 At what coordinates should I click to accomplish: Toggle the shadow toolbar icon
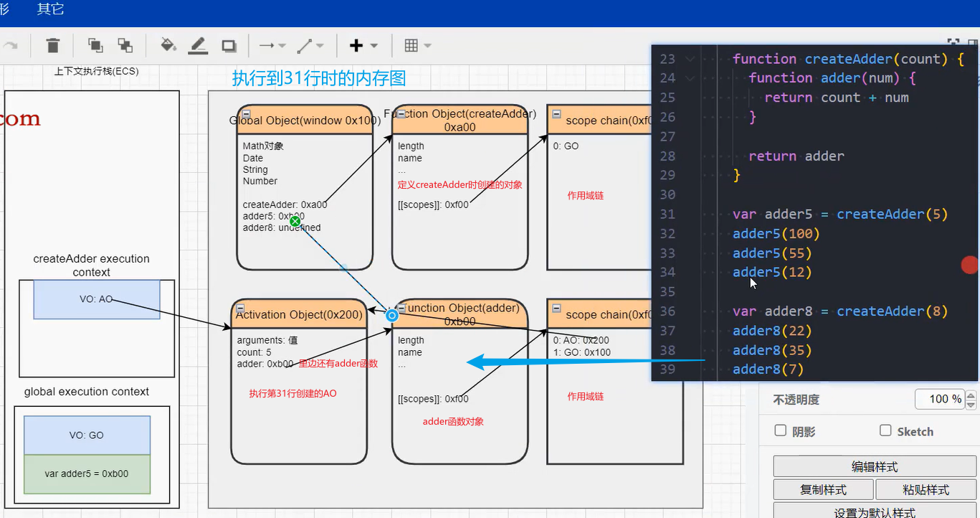pos(229,46)
